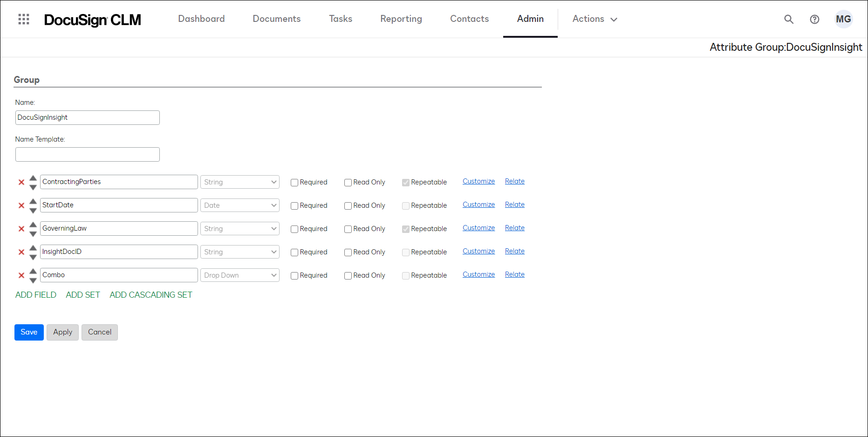Click ADD CASCADING SET link
The height and width of the screenshot is (437, 868).
[x=151, y=295]
